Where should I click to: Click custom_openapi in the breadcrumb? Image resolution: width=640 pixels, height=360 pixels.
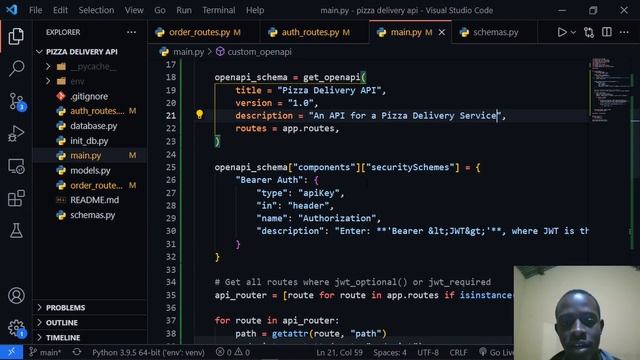point(259,52)
